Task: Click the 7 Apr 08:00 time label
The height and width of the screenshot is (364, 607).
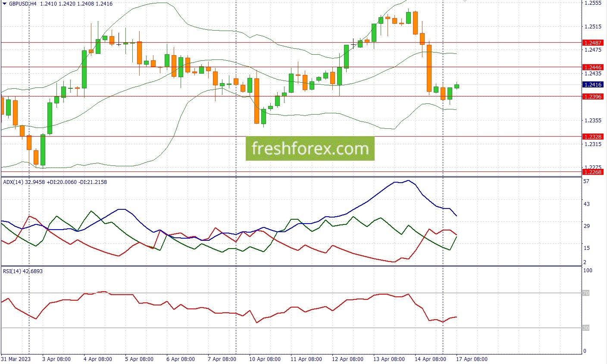Action: click(x=222, y=359)
